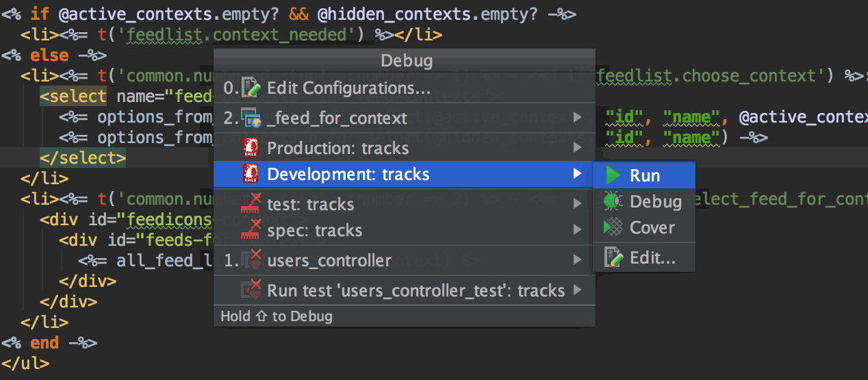Click the Cover coverage icon
Viewport: 868px width, 380px height.
pos(613,227)
